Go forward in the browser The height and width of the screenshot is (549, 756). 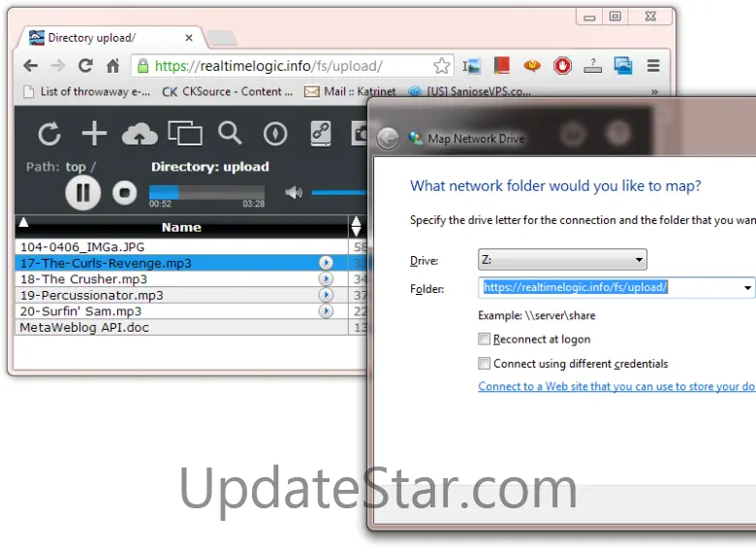coord(58,66)
